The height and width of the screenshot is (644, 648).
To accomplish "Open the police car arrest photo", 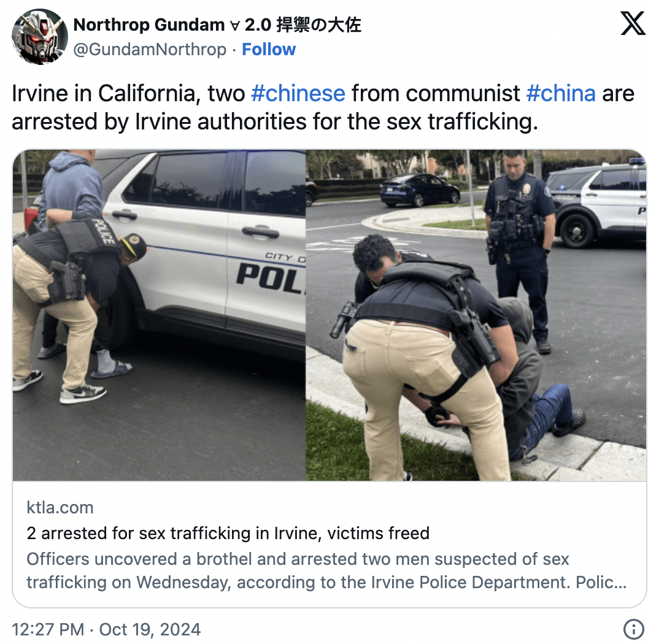I will coord(159,315).
